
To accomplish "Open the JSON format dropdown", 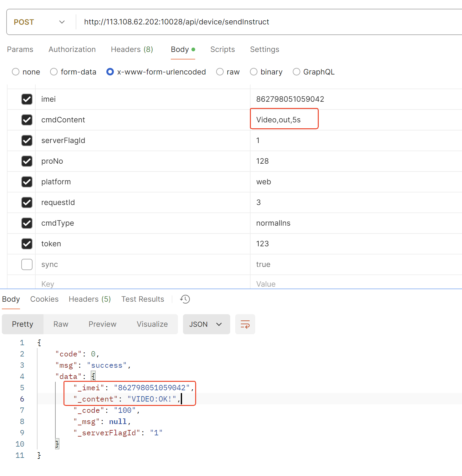I will (206, 324).
